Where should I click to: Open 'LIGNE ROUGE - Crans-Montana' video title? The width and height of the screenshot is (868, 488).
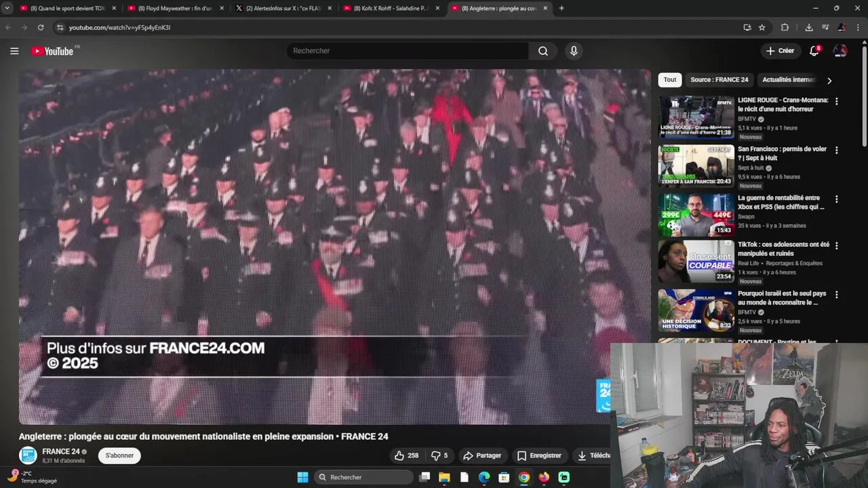(783, 104)
